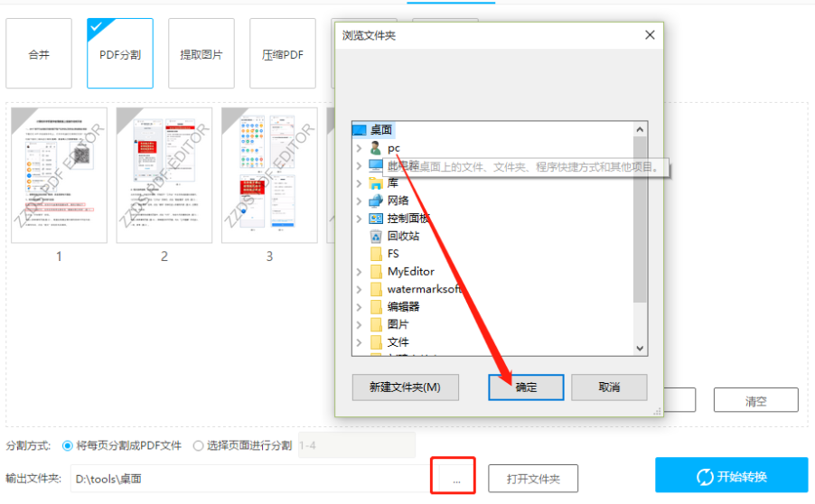The width and height of the screenshot is (815, 504).
Task: Open the 控制面板 control panel icon
Action: pyautogui.click(x=375, y=219)
